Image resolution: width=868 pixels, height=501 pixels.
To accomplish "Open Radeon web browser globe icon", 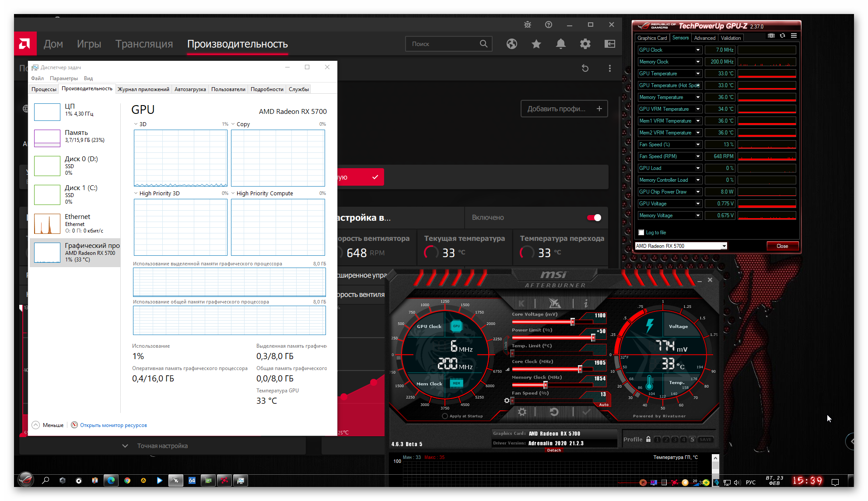I will click(512, 44).
